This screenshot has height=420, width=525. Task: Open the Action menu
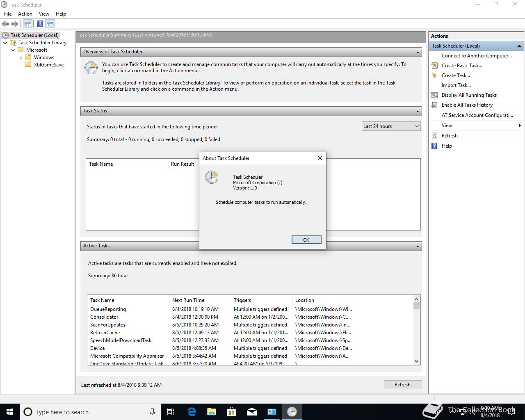[25, 14]
